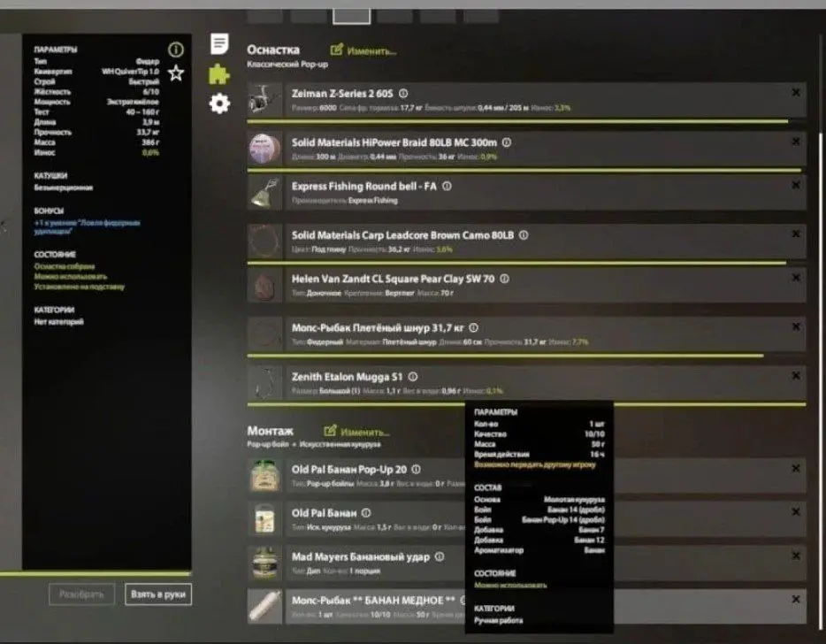Click the Безынерционная reel type text
This screenshot has height=644, width=826.
coord(63,188)
